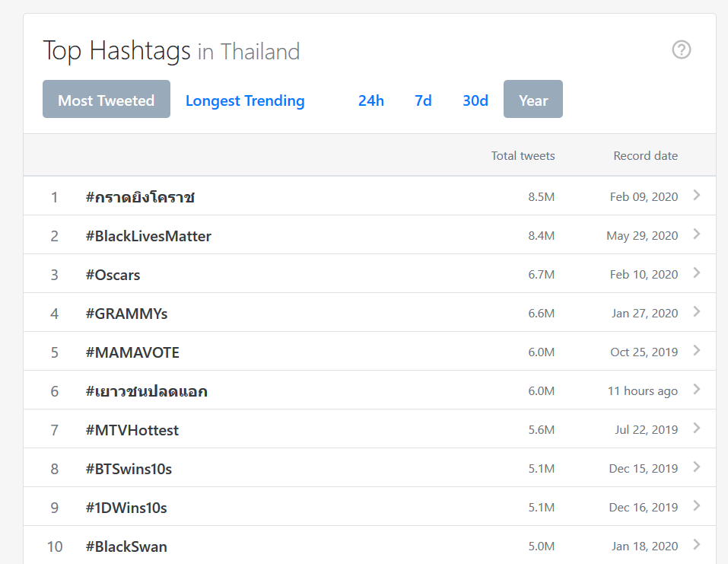Viewport: 728px width, 564px height.
Task: Click the Dec 16, 2019 record date
Action: pos(644,508)
